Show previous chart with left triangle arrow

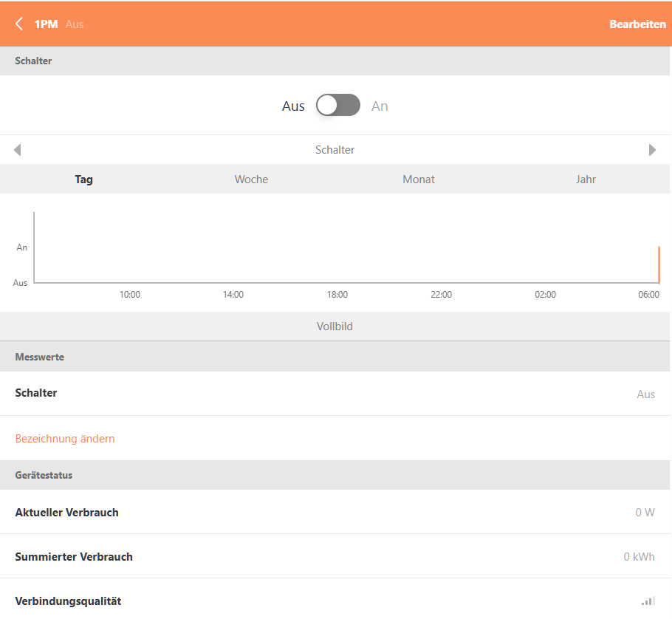click(17, 150)
